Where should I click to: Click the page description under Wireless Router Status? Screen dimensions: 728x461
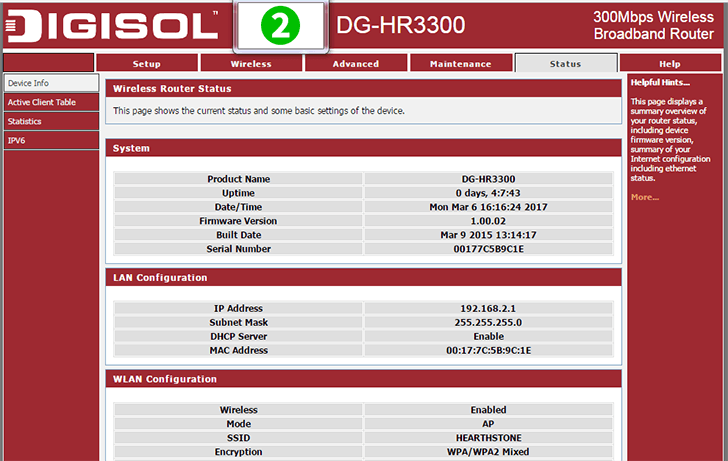[x=259, y=111]
